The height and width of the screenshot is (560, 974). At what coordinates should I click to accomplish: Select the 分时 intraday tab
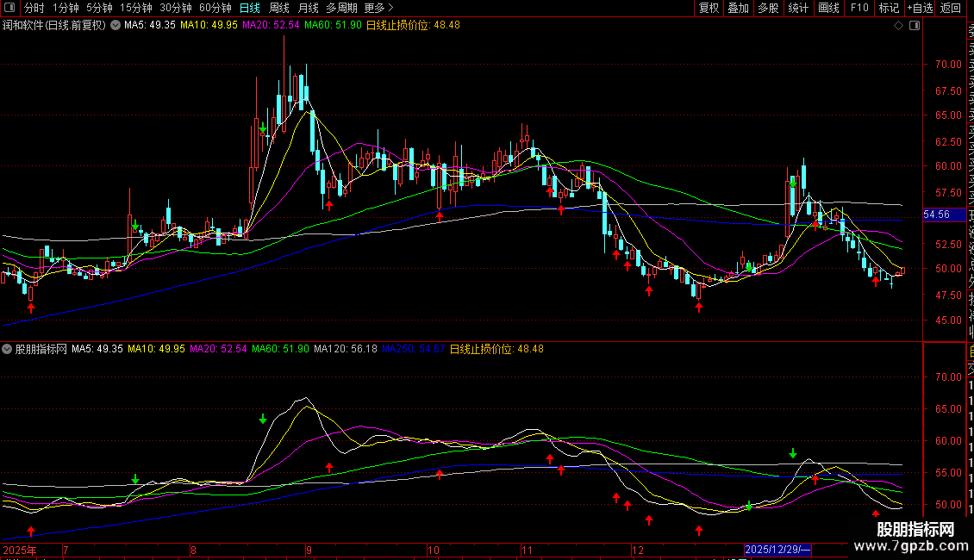34,8
